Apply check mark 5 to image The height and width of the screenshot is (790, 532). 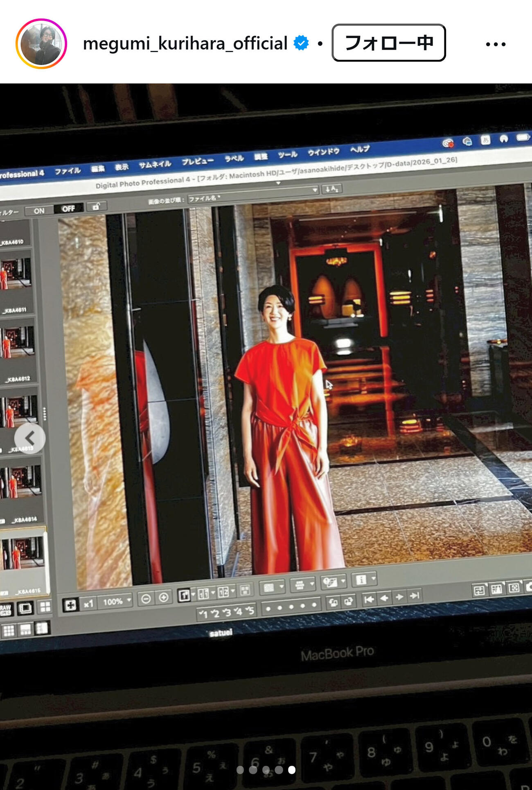pyautogui.click(x=249, y=610)
